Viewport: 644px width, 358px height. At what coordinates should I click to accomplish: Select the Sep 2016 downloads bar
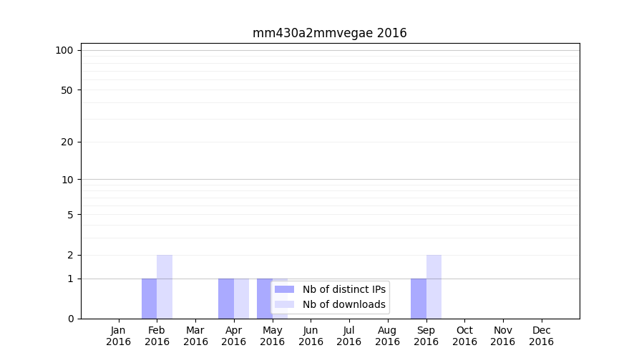tap(434, 286)
